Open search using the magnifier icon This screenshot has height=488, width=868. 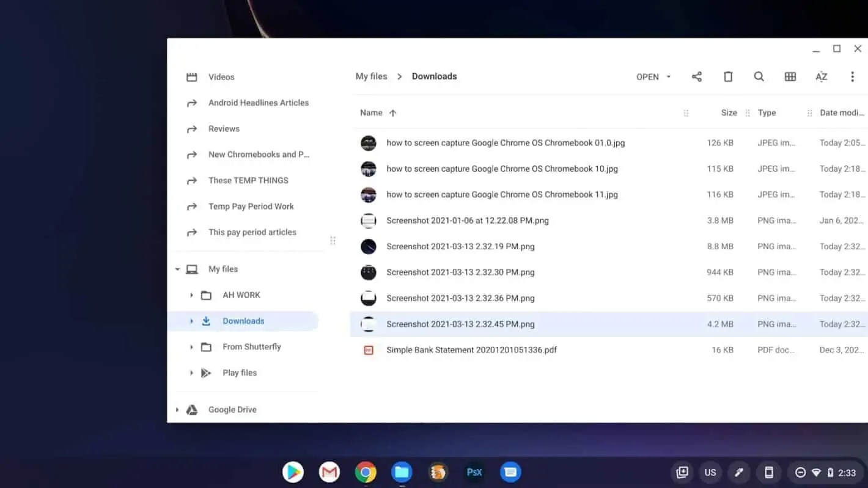(x=759, y=76)
